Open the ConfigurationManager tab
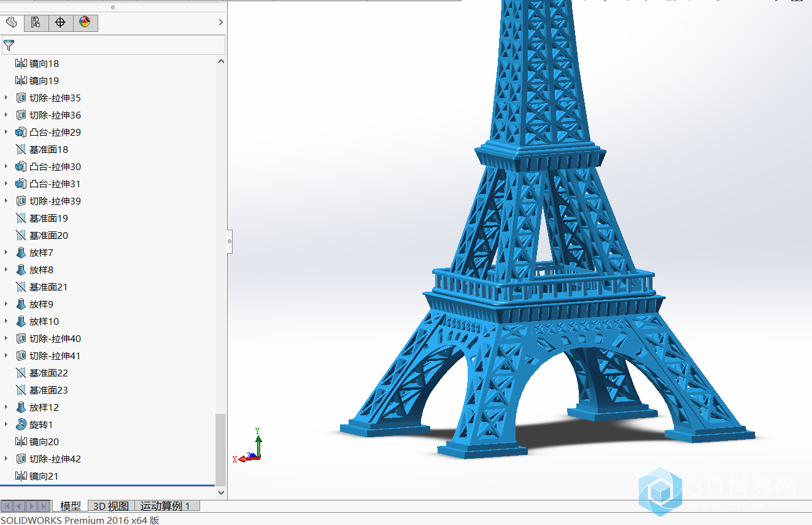The height and width of the screenshot is (525, 812). click(x=60, y=23)
